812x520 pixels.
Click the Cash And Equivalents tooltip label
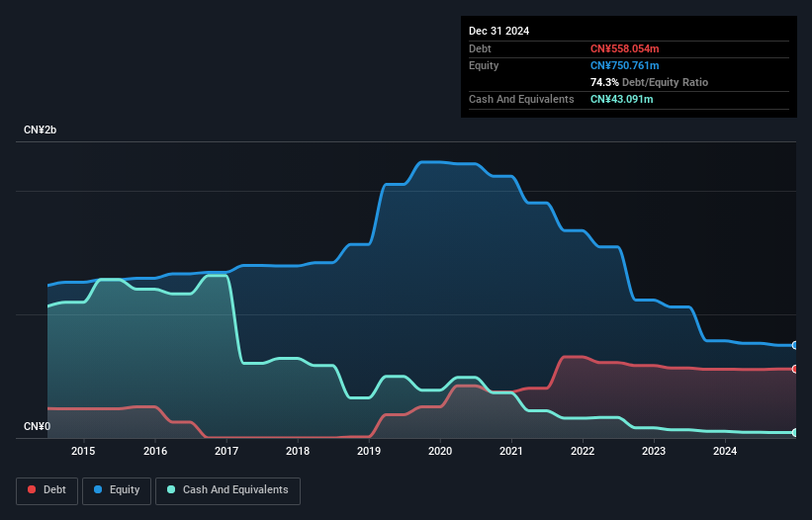pos(521,99)
